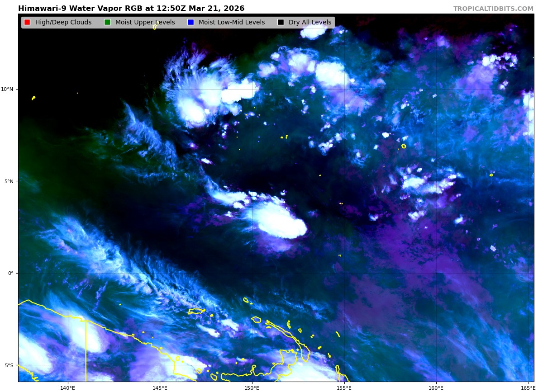Click the 5°N latitude axis label
The height and width of the screenshot is (392, 543).
click(x=8, y=181)
